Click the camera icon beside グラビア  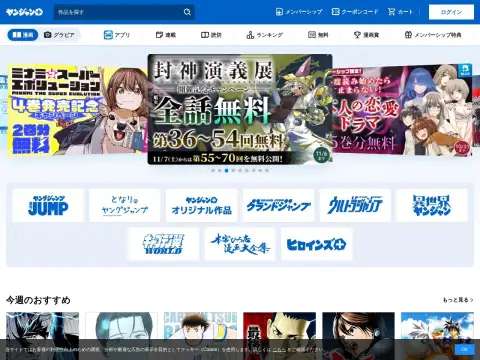(x=48, y=35)
